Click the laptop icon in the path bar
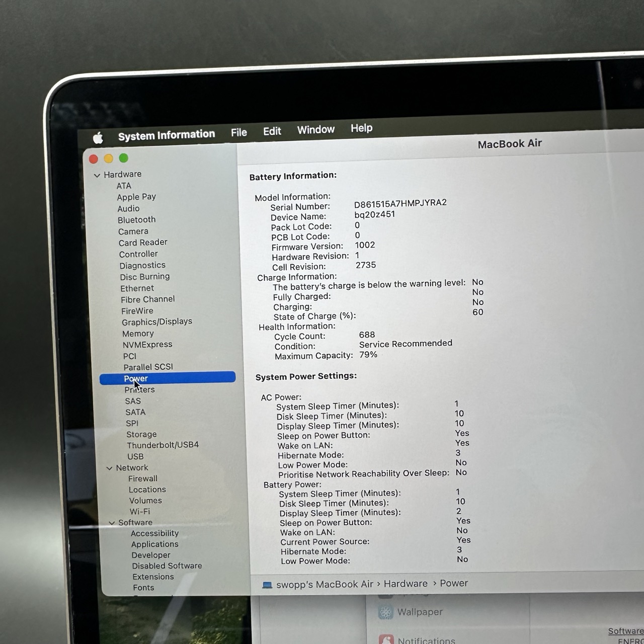 (x=267, y=585)
